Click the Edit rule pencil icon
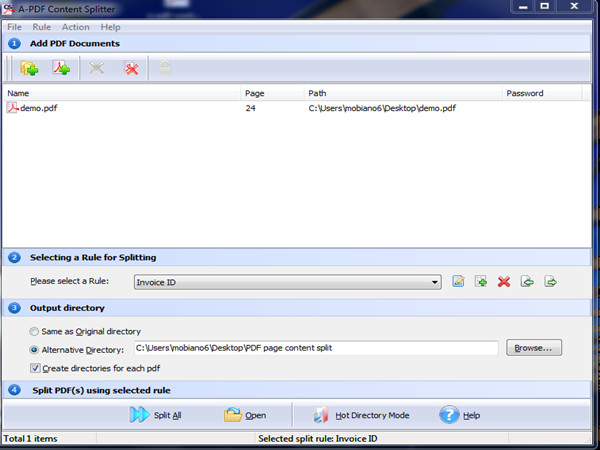This screenshot has height=450, width=600. coord(458,282)
